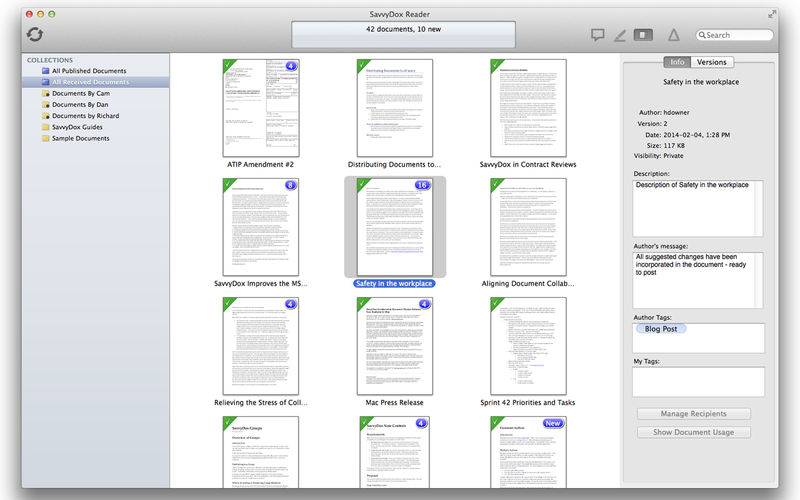The height and width of the screenshot is (500, 800).
Task: Click the Mac Press Release label
Action: [394, 403]
